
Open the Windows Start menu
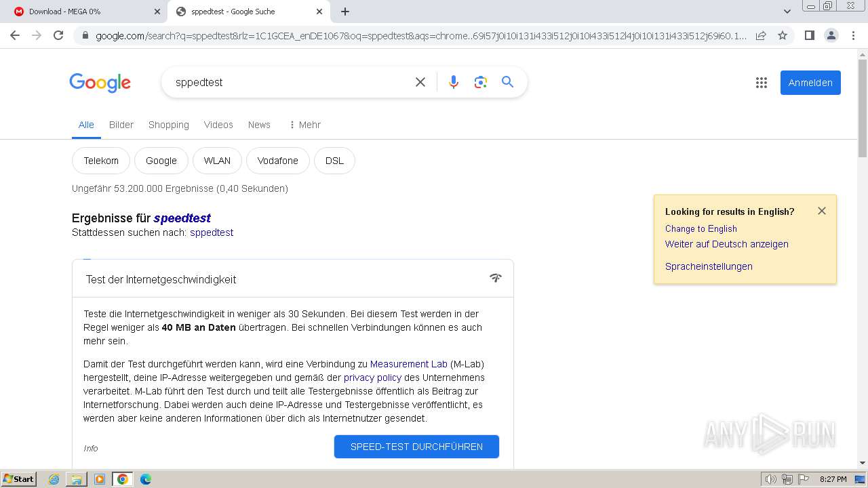tap(18, 479)
